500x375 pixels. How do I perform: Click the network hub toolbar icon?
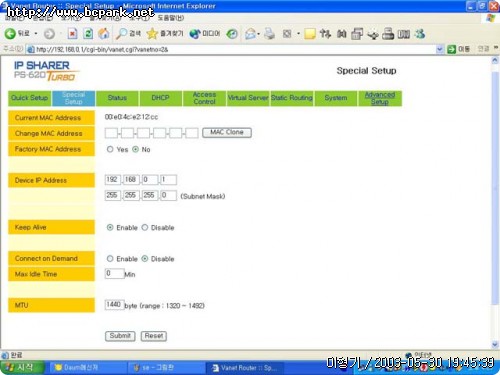tap(373, 34)
